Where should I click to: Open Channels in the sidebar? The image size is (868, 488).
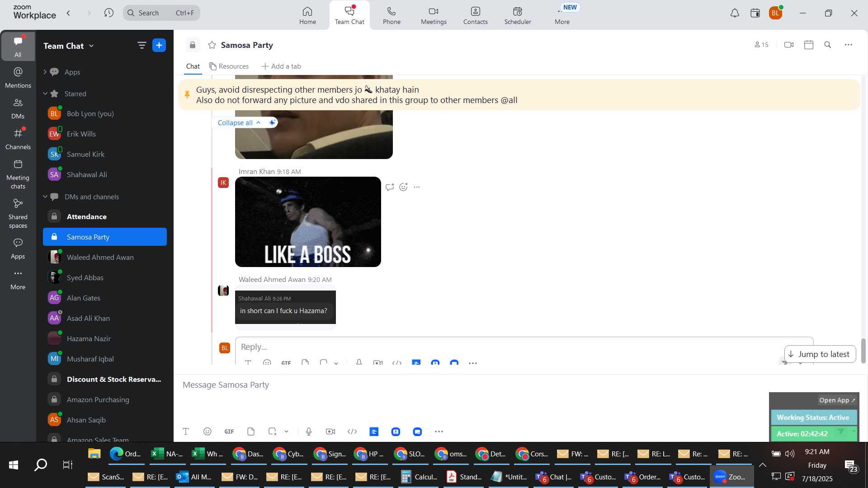coord(18,139)
